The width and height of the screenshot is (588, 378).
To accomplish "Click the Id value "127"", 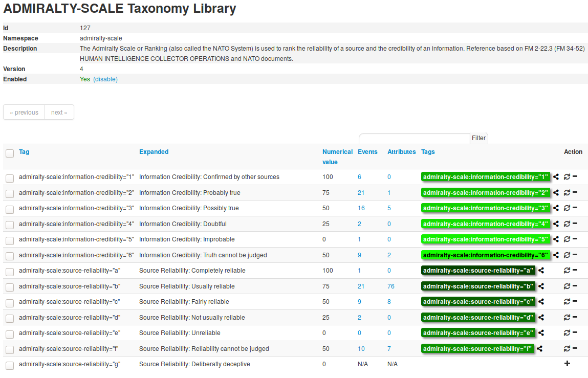I will tap(85, 28).
